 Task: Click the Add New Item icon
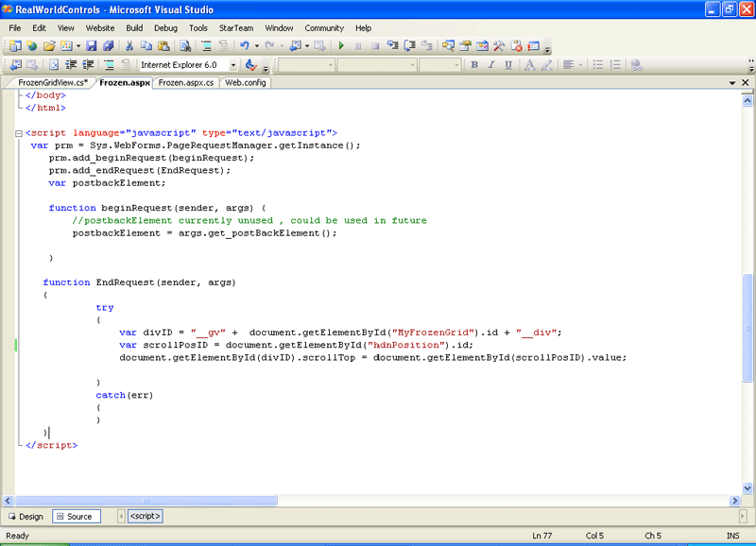[x=66, y=46]
